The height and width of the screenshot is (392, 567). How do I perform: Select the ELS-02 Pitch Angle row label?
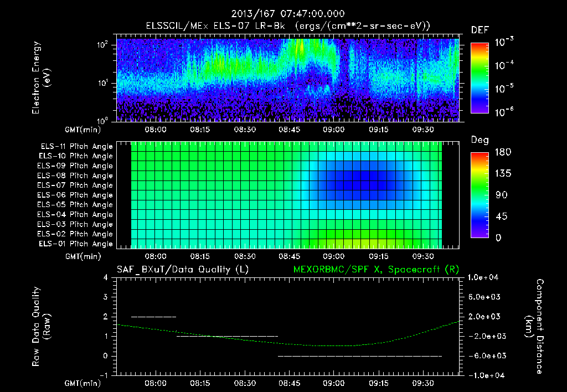coord(75,234)
